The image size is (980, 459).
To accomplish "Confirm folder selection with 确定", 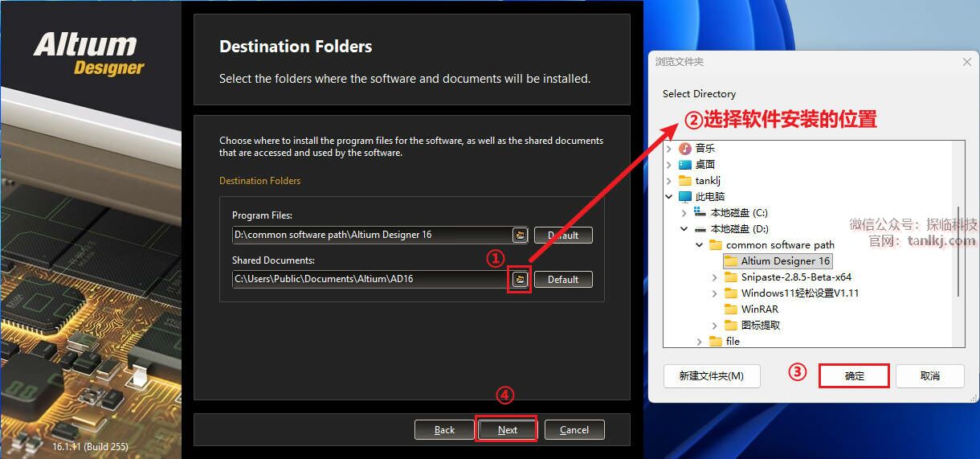I will [854, 376].
